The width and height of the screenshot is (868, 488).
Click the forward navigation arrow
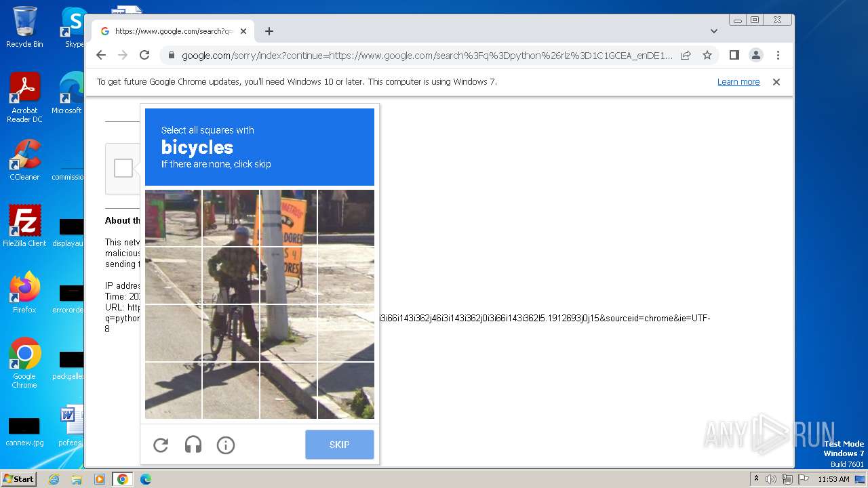pyautogui.click(x=123, y=55)
